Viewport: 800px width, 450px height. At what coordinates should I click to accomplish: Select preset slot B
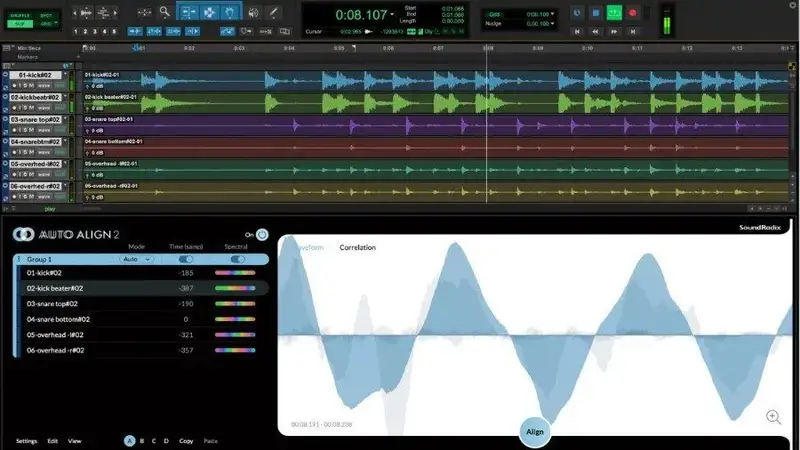pos(142,441)
